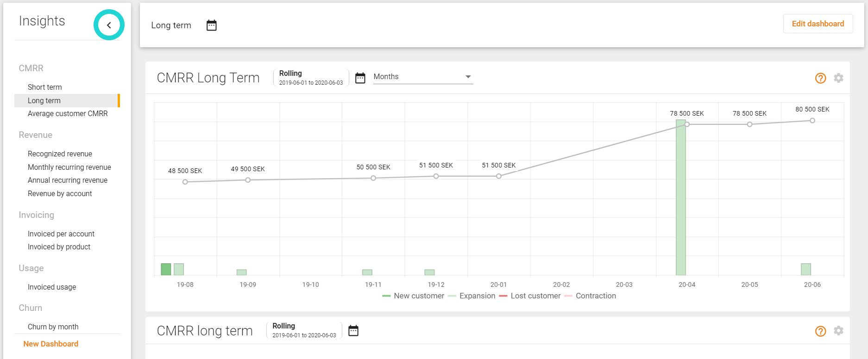Open the calendar icon in the lower CMRR long term panel

pos(353,330)
